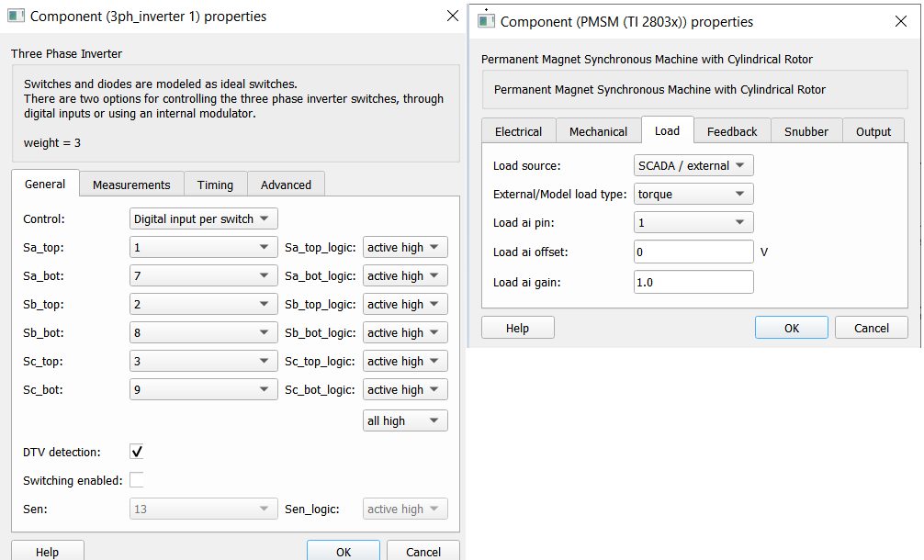Switch to the Measurements tab
The height and width of the screenshot is (560, 924).
131,185
